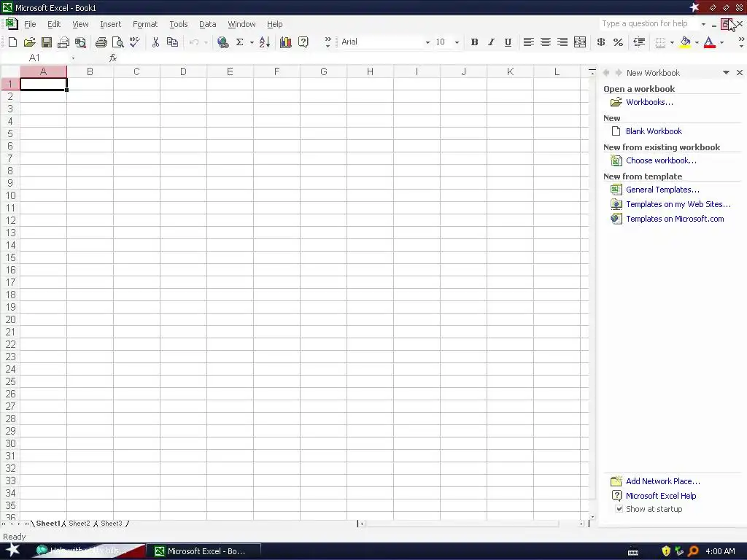The image size is (747, 560).
Task: Open the File menu
Action: (30, 24)
